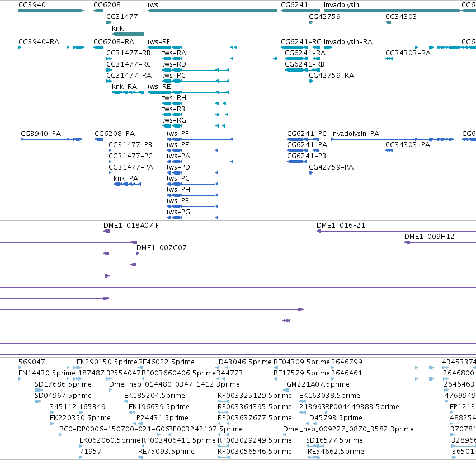The image size is (476, 460).
Task: Click transcript CG34303-RA
Action: 408,53
